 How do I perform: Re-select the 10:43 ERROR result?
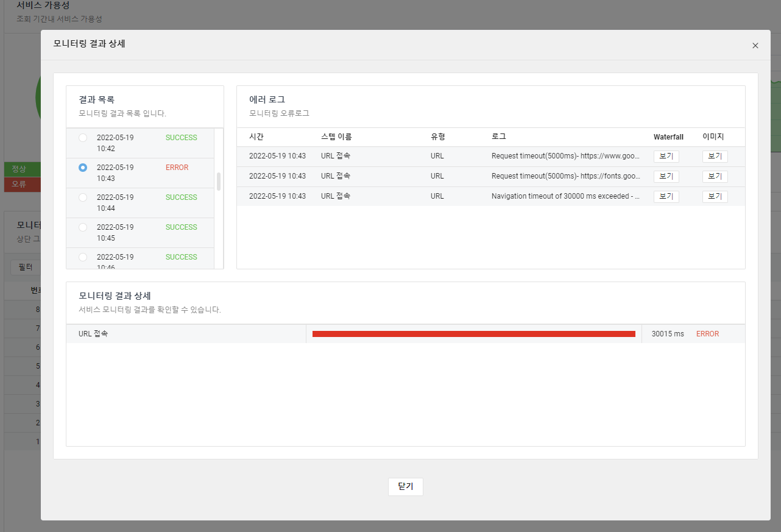[82, 168]
